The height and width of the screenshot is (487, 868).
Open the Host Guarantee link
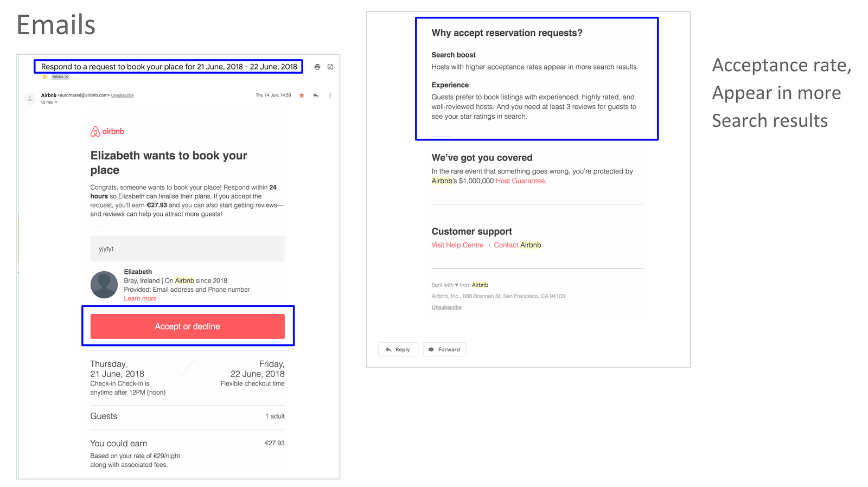pyautogui.click(x=520, y=181)
